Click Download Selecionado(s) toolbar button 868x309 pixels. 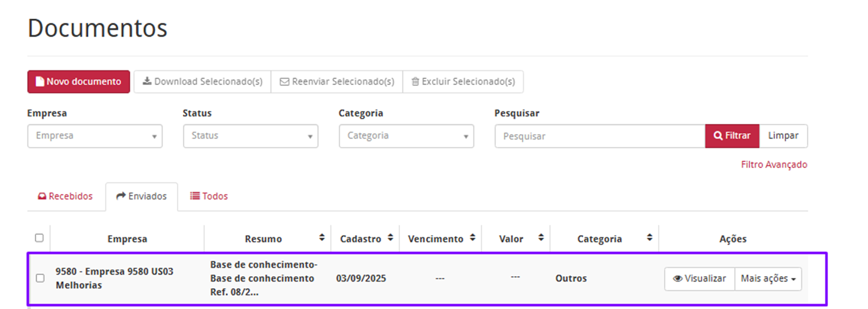[x=203, y=82]
